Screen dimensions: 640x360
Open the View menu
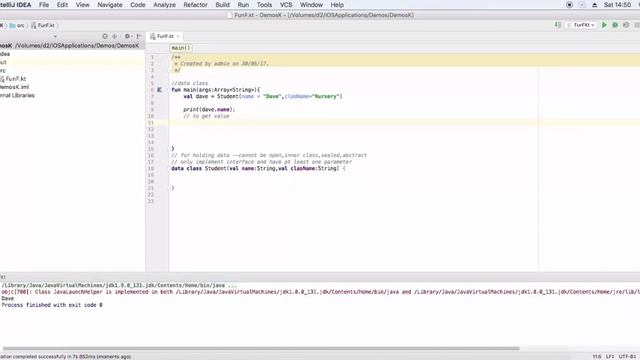point(82,5)
